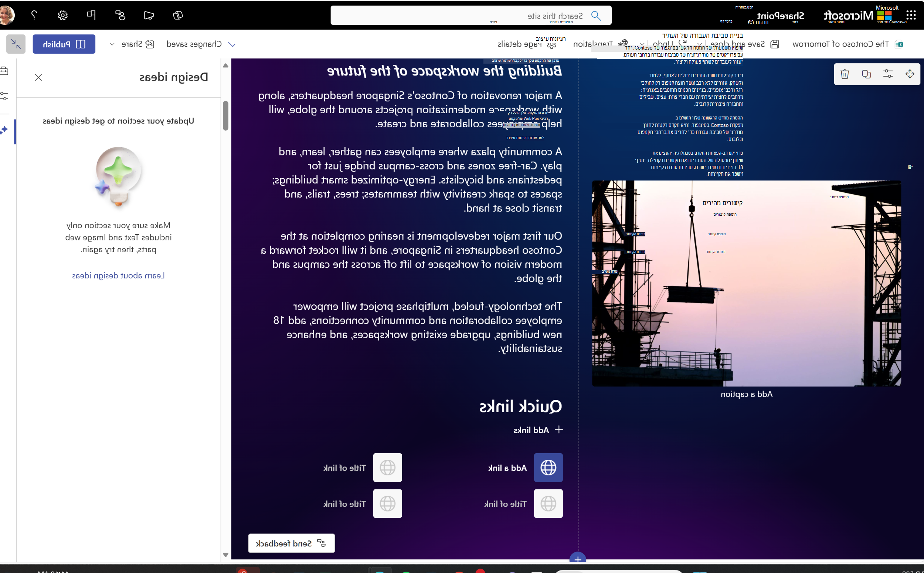
Task: Click the pane scrollbar down arrow
Action: [x=225, y=555]
